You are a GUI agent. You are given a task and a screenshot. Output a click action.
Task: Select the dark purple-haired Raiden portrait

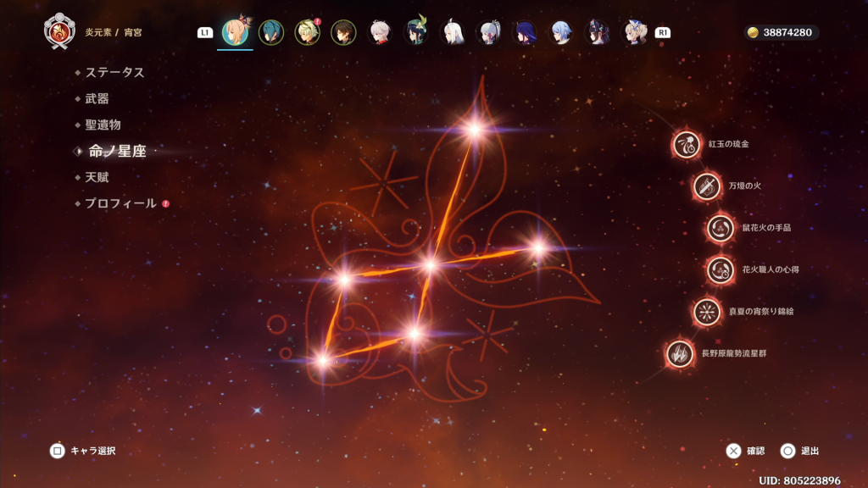pyautogui.click(x=525, y=33)
